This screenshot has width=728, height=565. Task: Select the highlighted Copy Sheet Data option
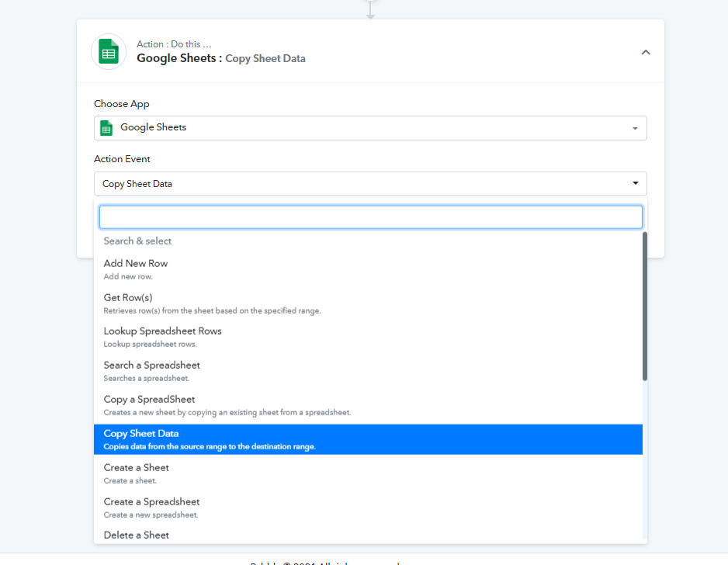[x=368, y=439]
